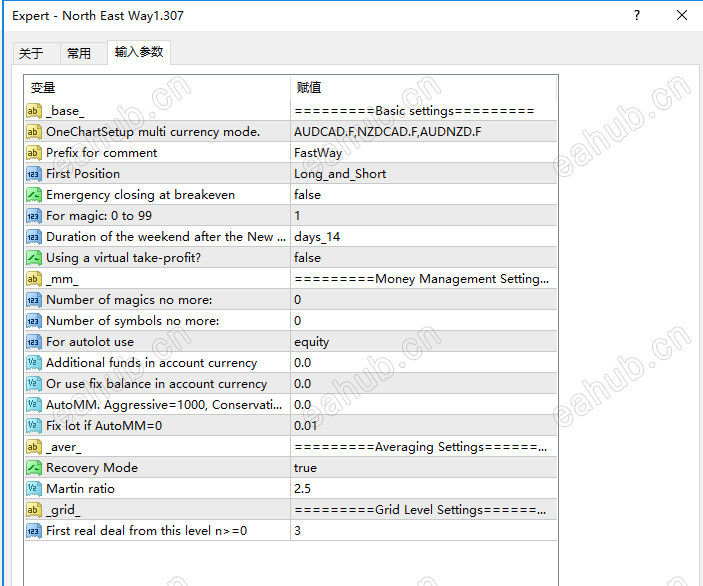This screenshot has width=703, height=586.
Task: Select the Prefix for comment label
Action: click(102, 153)
